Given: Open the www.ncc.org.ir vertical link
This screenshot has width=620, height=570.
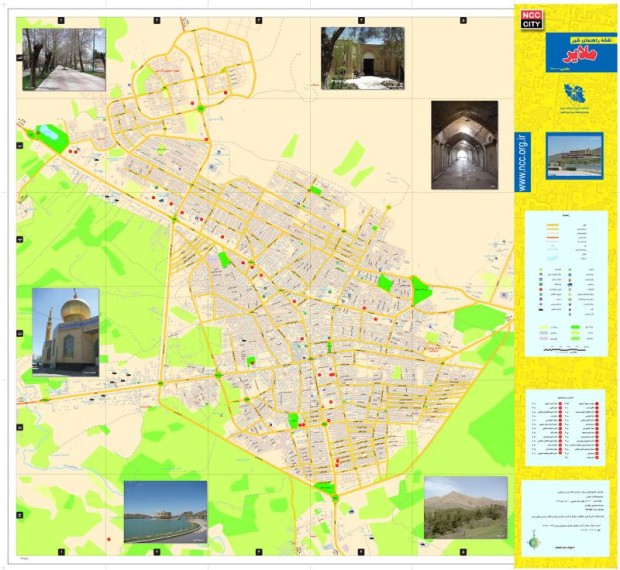Looking at the screenshot, I should coord(524,162).
